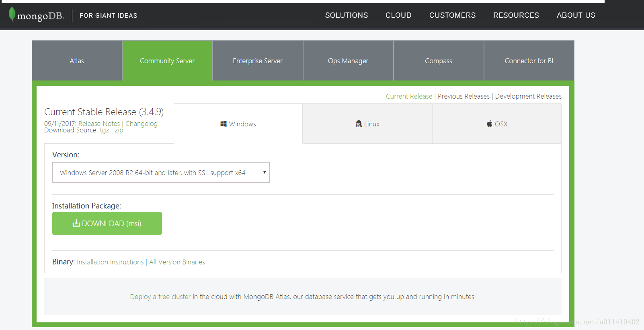
Task: Select the Community Server tab
Action: (167, 61)
